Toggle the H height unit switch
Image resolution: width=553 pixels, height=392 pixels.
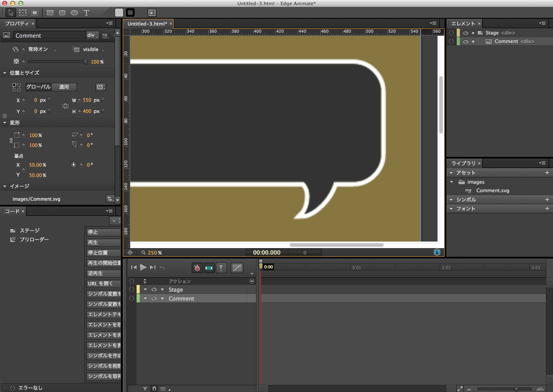(x=103, y=111)
